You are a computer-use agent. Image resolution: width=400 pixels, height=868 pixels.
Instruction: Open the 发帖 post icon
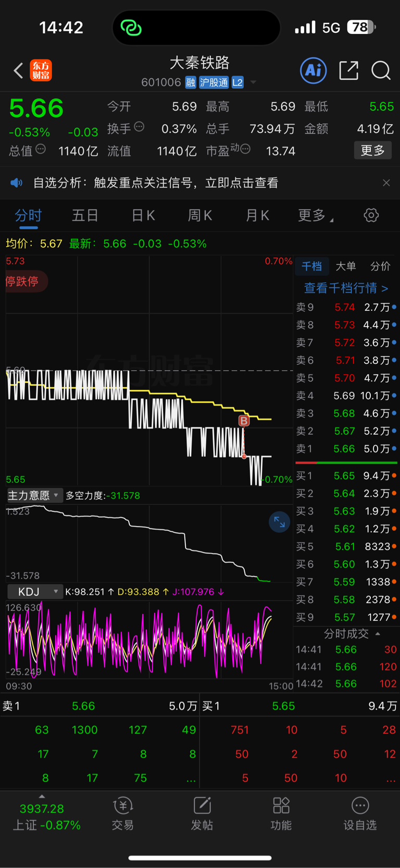pyautogui.click(x=202, y=813)
